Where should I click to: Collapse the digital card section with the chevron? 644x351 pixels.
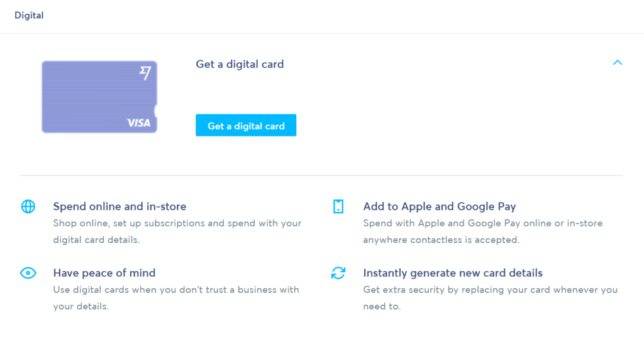pos(618,62)
